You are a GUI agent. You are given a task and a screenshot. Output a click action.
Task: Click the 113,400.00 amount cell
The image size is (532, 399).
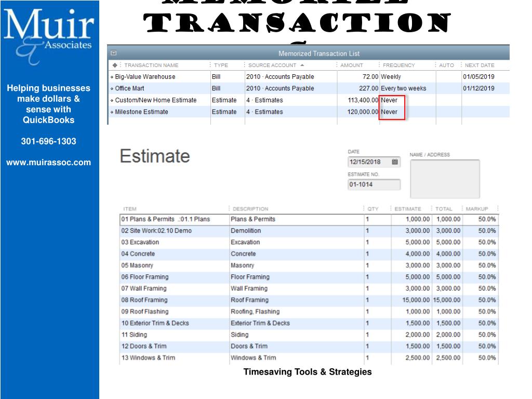click(x=358, y=100)
